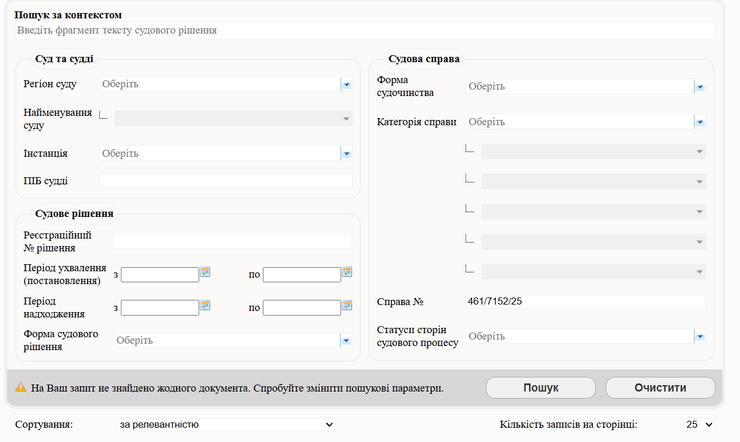Click the warning icon in the message bar
Image resolution: width=740 pixels, height=442 pixels.
pyautogui.click(x=20, y=388)
